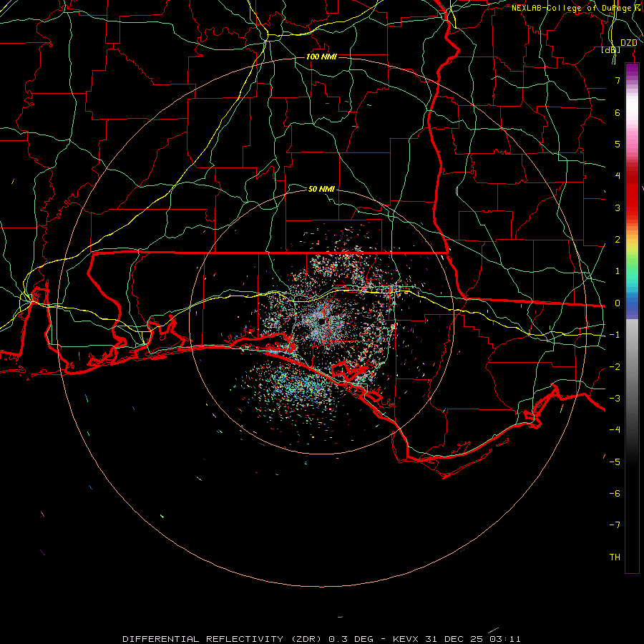This screenshot has width=644, height=644.
Task: Click the -2 value on color scale
Action: click(615, 367)
